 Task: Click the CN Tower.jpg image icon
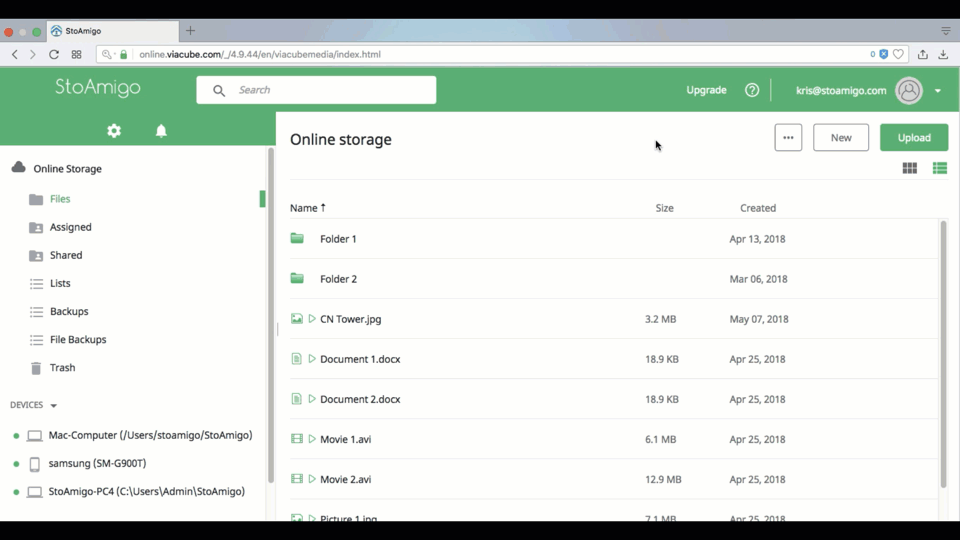pos(297,318)
